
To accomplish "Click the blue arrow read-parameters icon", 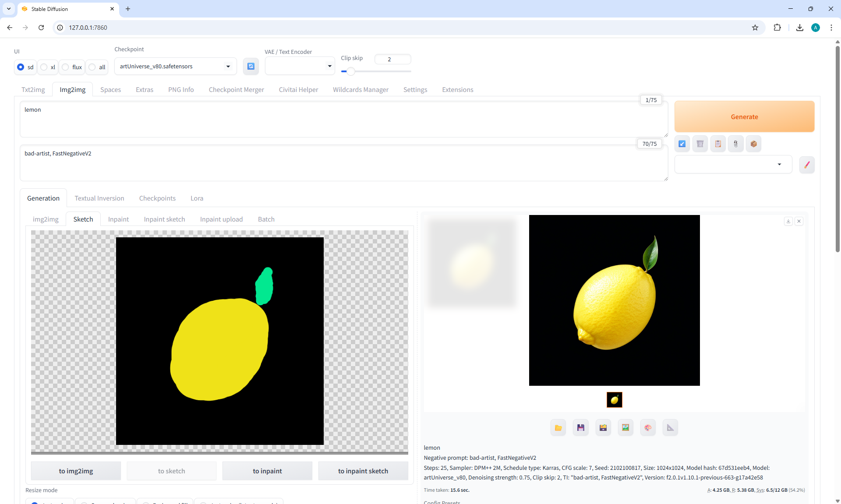I will 682,144.
